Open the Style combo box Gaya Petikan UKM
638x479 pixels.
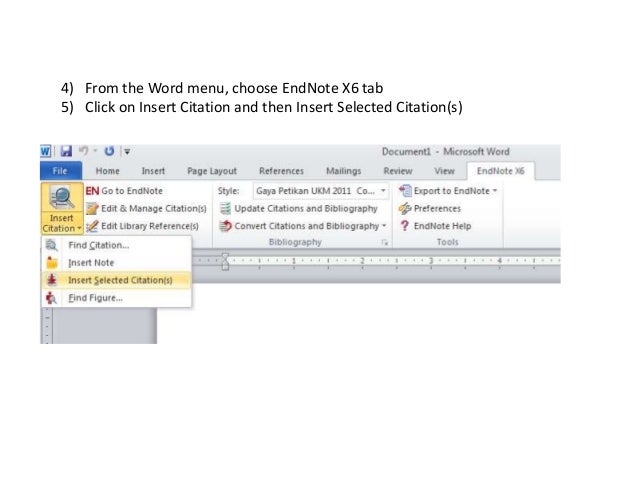point(321,191)
